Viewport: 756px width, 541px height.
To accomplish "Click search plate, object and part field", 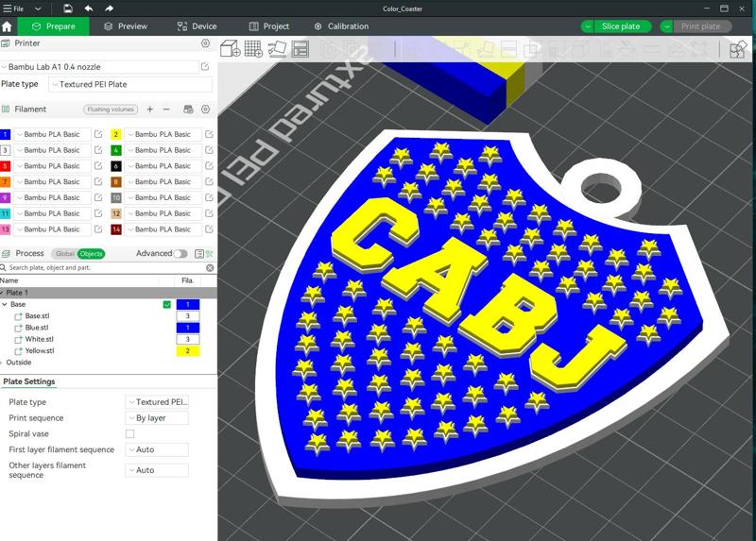I will (x=104, y=267).
